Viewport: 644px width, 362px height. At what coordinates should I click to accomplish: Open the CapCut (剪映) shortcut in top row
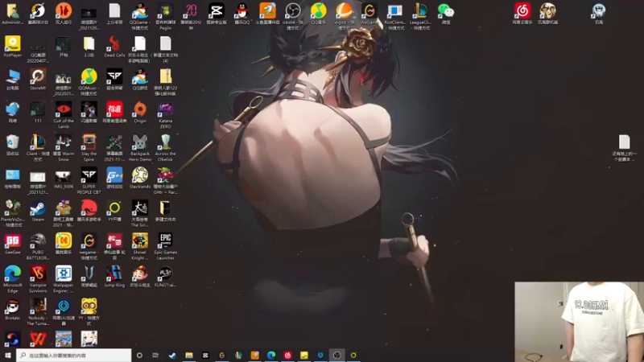click(x=217, y=11)
